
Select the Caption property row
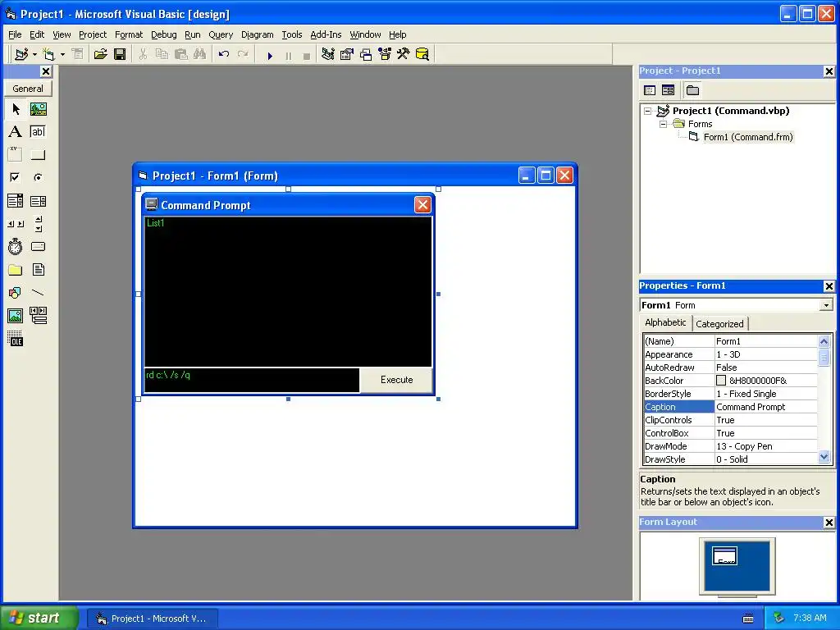tap(731, 407)
